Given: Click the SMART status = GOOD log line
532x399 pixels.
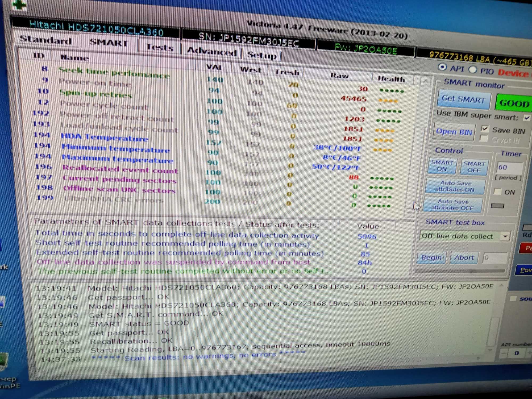Looking at the screenshot, I should point(139,323).
